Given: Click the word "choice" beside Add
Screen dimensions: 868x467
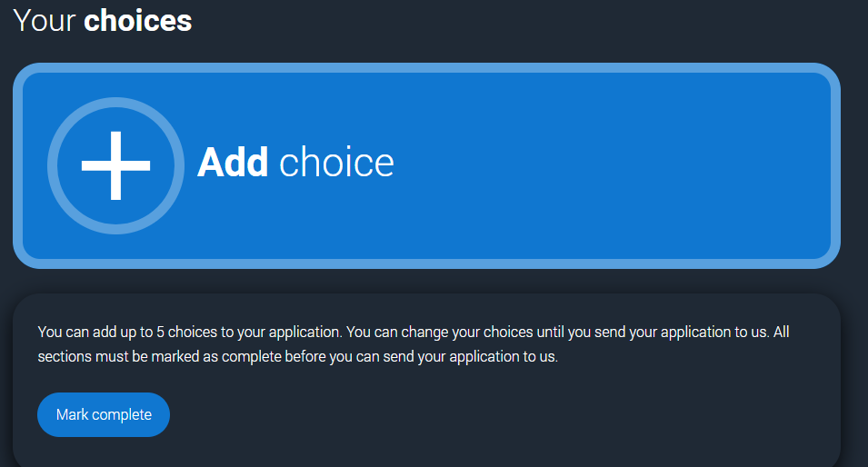Looking at the screenshot, I should [x=336, y=163].
